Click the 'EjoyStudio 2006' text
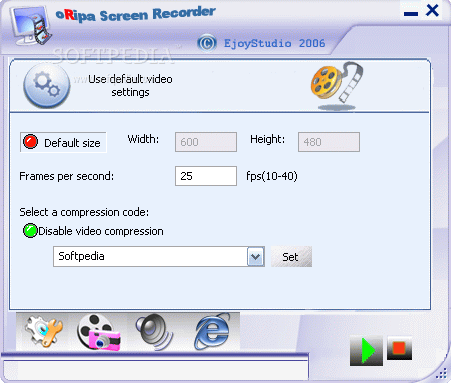The image size is (451, 383). (x=274, y=43)
